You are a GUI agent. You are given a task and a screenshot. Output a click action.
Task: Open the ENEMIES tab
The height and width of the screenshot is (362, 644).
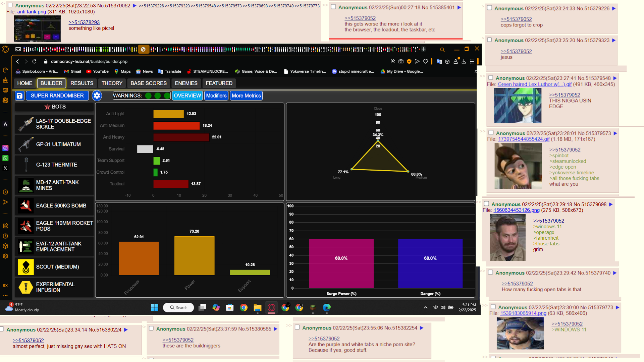(x=186, y=83)
